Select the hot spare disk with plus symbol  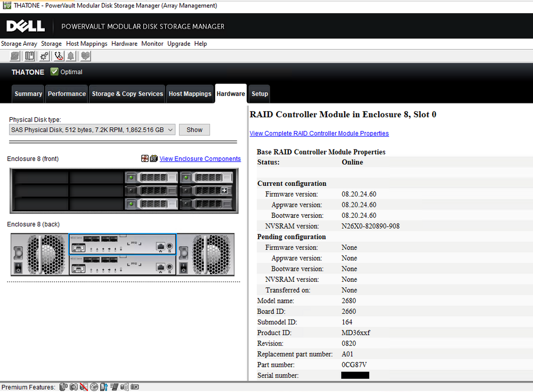pos(206,191)
